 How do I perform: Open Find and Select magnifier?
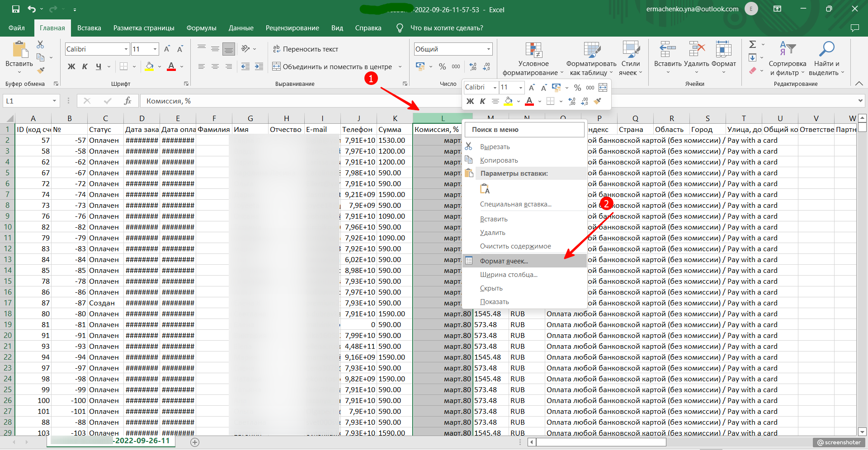tap(826, 49)
